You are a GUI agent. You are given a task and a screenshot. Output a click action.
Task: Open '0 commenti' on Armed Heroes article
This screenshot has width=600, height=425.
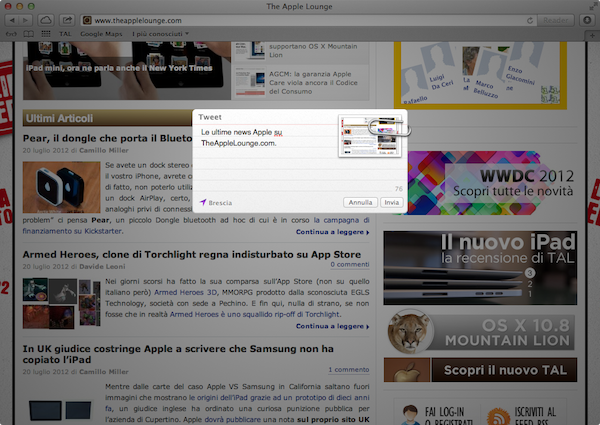pos(350,264)
